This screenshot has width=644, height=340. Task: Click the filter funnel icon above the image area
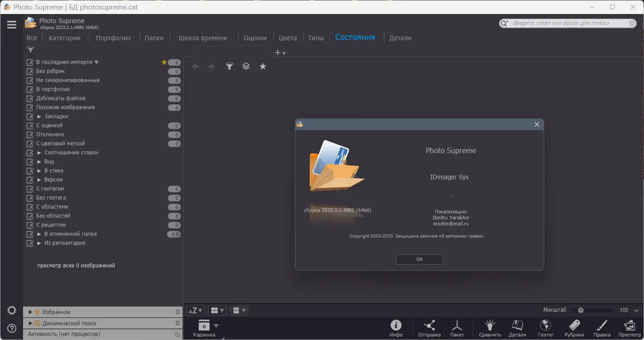point(229,66)
